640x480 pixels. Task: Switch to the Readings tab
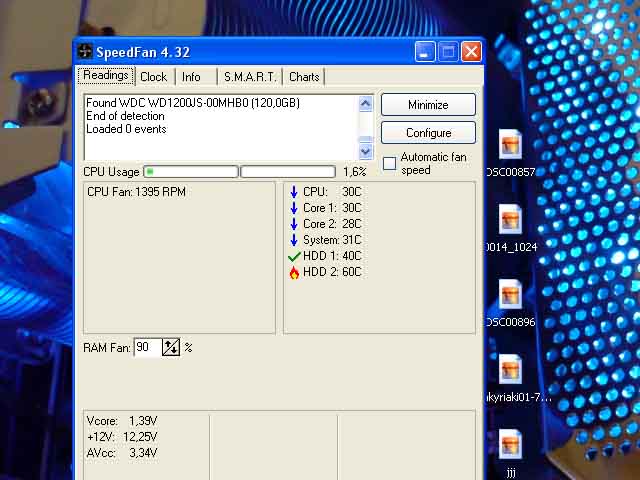pyautogui.click(x=106, y=76)
